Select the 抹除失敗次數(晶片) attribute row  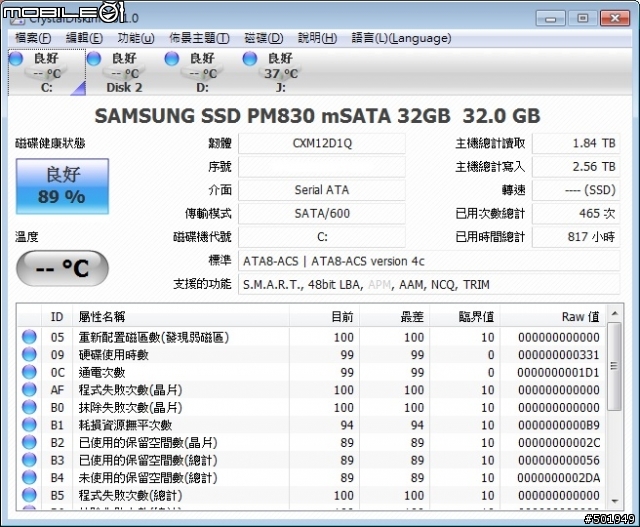311,407
